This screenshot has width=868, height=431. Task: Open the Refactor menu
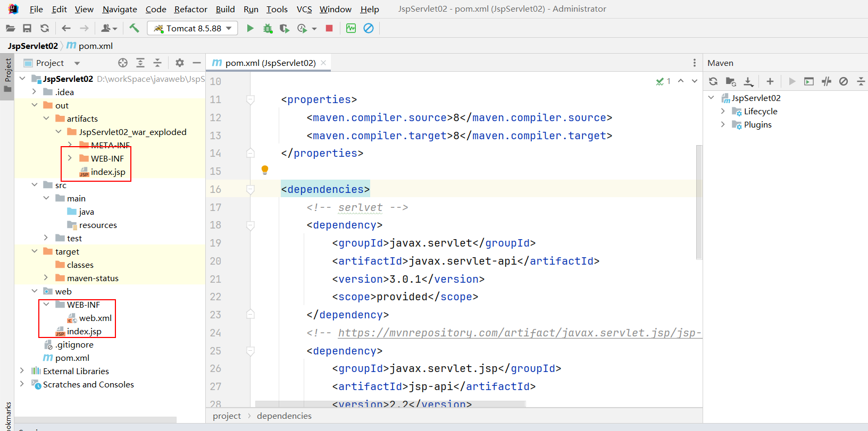[190, 9]
